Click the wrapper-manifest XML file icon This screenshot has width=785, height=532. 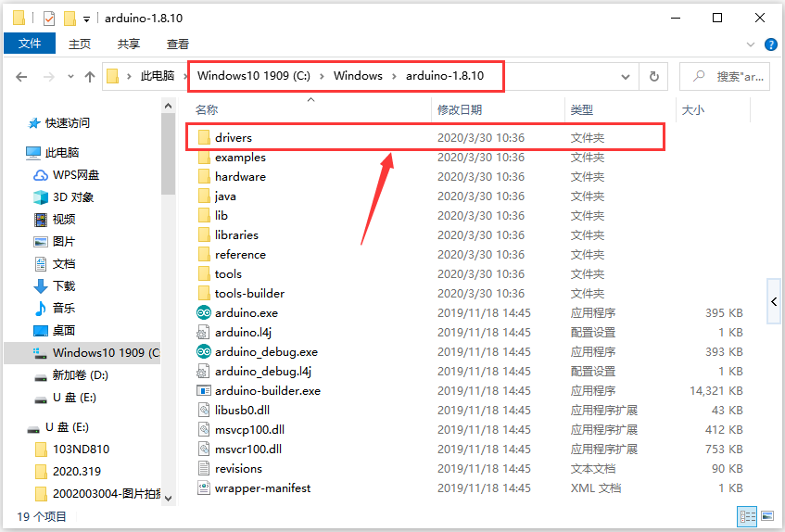(204, 488)
